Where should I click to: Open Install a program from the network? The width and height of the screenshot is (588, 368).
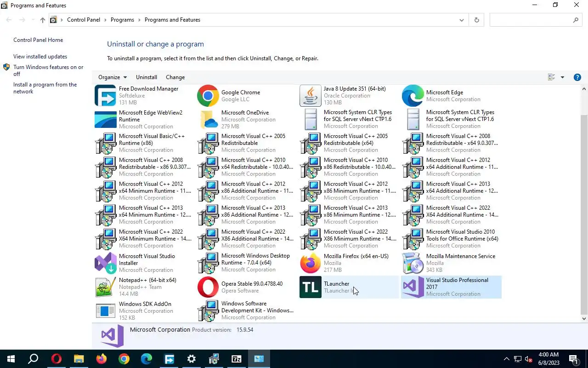[x=45, y=88]
